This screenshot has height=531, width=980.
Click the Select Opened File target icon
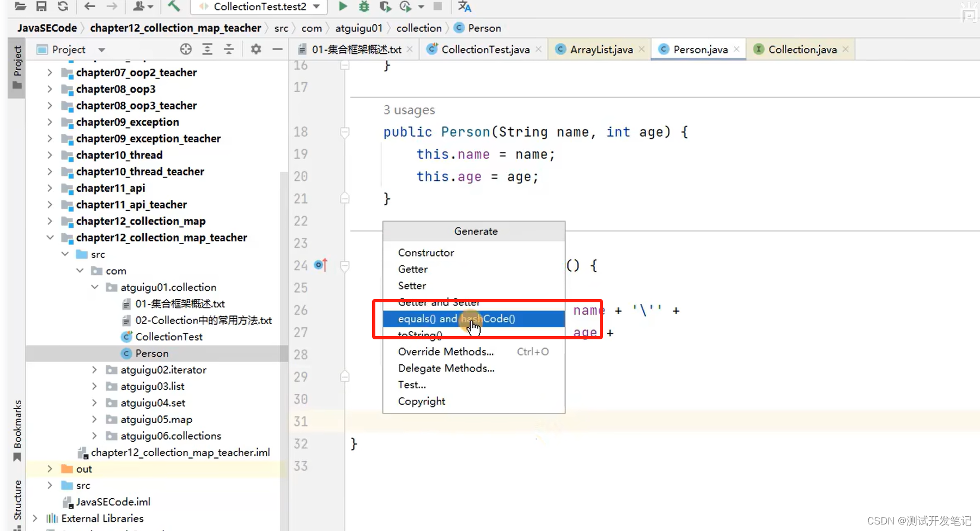186,50
